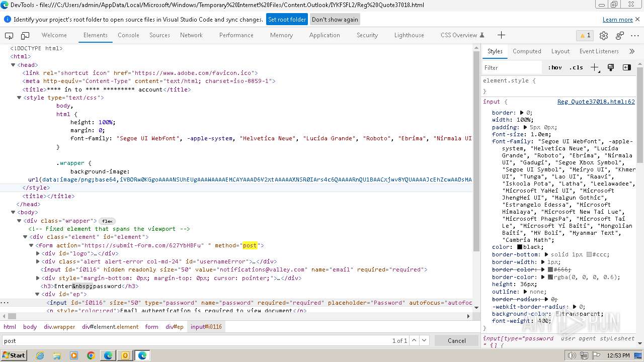Open the send feedback icon
This screenshot has height=362, width=644.
pos(620,35)
